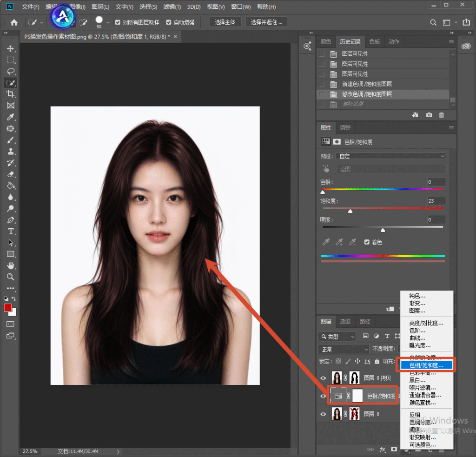The width and height of the screenshot is (476, 457).
Task: Toggle the 自动增强 checkbox
Action: click(169, 22)
